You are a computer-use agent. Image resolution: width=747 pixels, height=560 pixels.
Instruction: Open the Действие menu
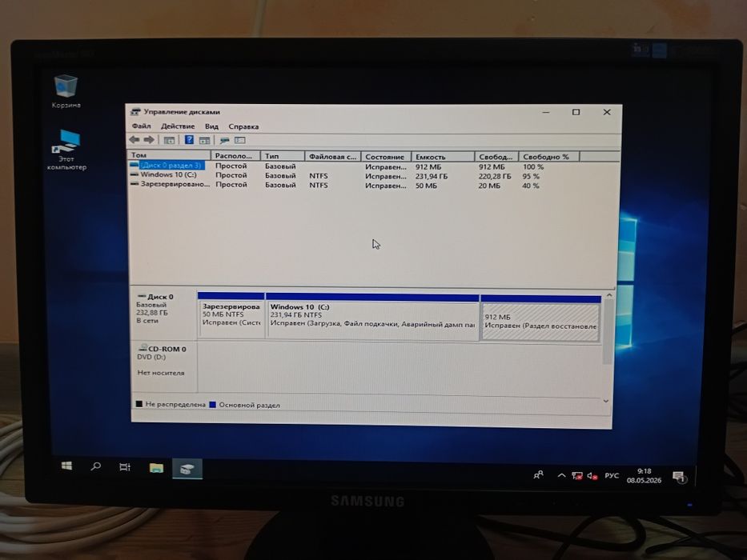(x=178, y=126)
